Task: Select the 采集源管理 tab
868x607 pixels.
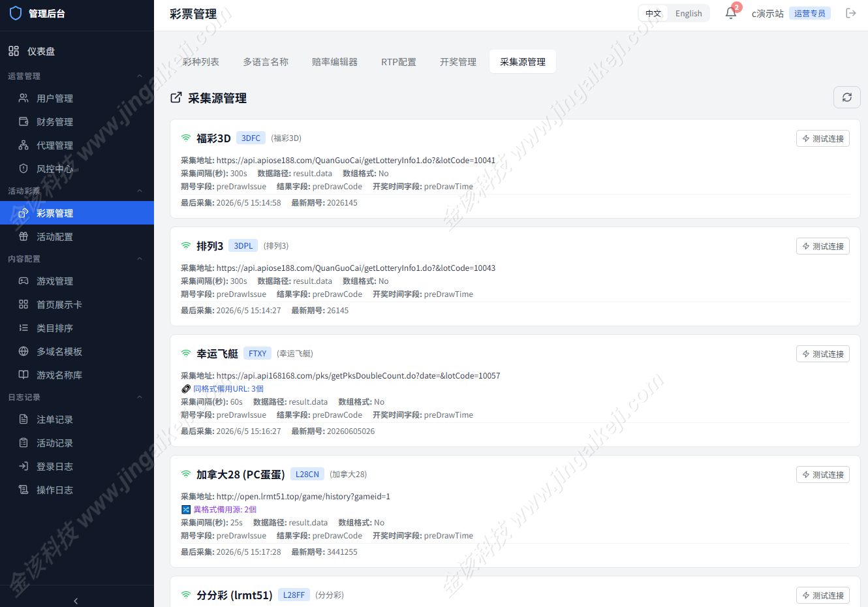Action: (x=523, y=61)
